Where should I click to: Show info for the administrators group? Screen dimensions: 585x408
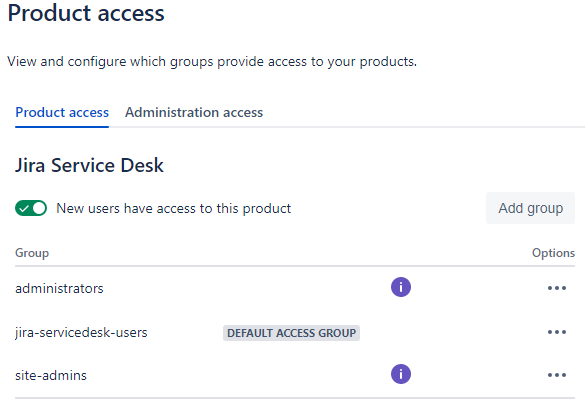coord(401,287)
